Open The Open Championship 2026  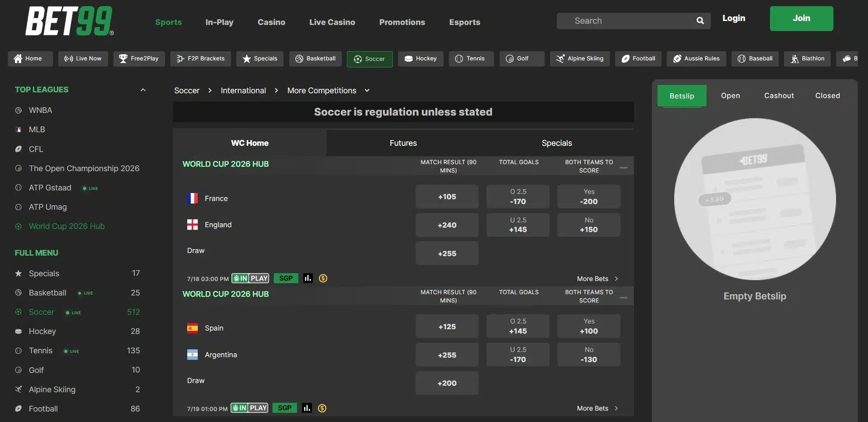click(x=84, y=169)
